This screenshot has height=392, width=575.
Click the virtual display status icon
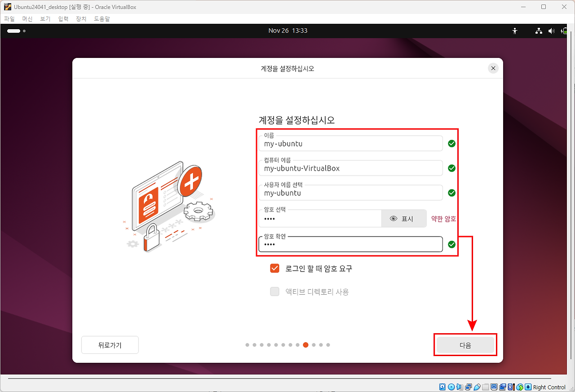click(494, 387)
